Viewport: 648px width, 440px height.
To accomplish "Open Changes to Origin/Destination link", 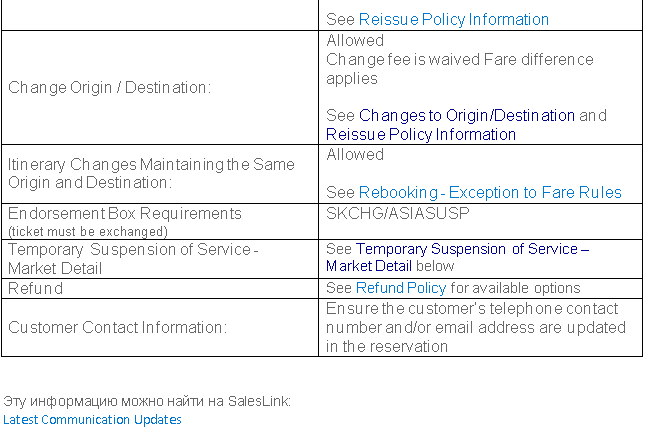I will (467, 115).
